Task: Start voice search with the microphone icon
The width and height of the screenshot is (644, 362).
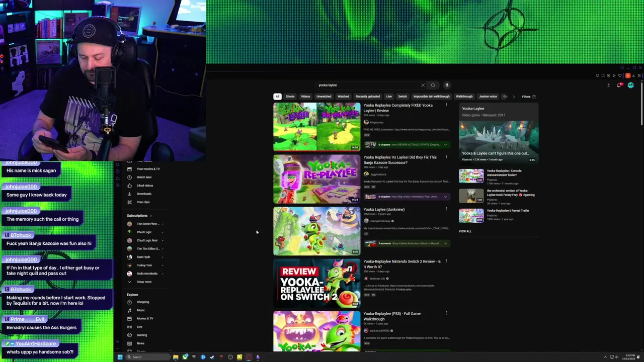Action: [x=447, y=85]
